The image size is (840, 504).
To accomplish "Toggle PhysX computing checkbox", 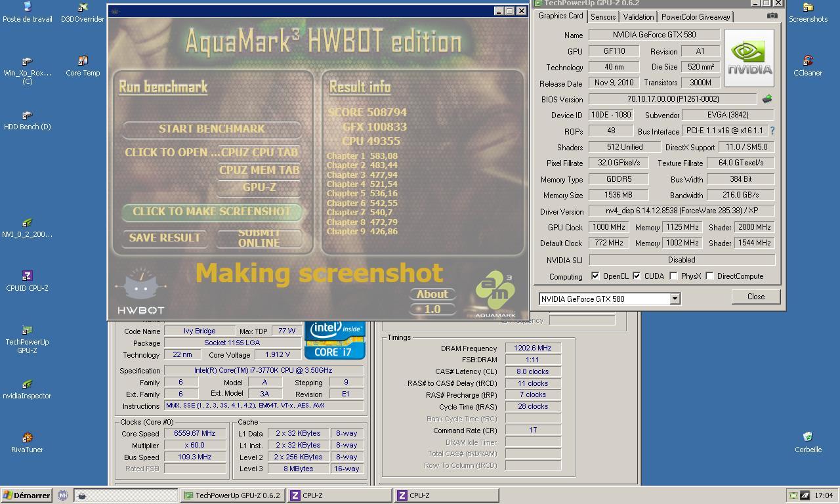I will 673,276.
